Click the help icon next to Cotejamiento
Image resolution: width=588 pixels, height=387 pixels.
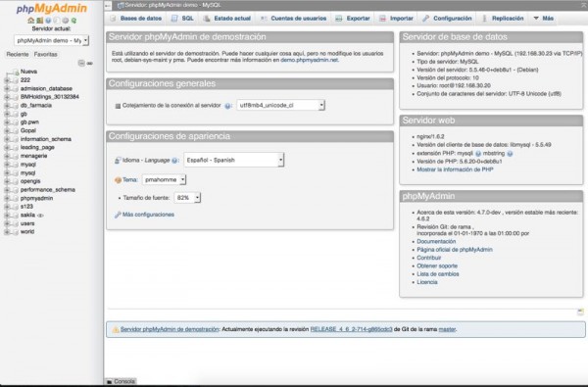[227, 106]
